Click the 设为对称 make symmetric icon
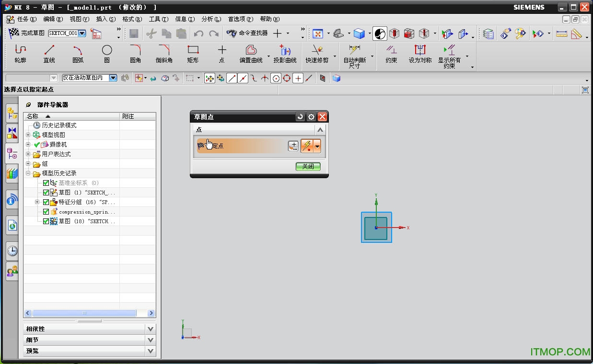Screen dimensions: 593x364 pyautogui.click(x=420, y=54)
